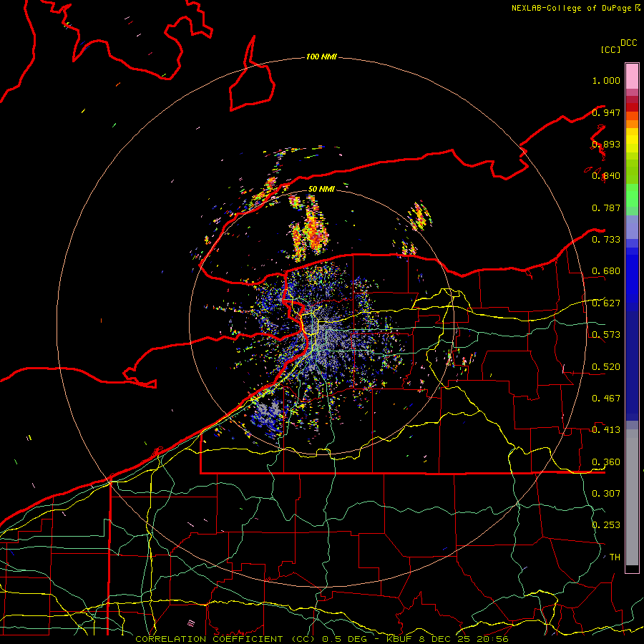The height and width of the screenshot is (644, 644).
Task: Click the 0.893 legend value
Action: coord(606,144)
